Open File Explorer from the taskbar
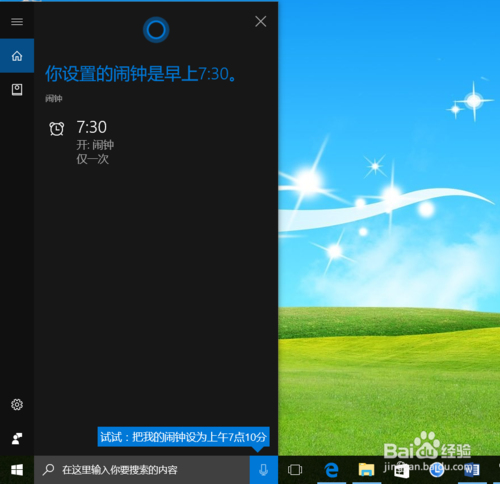The image size is (500, 484). click(366, 470)
